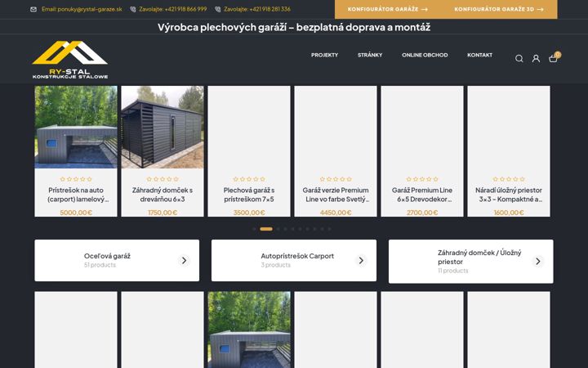Call number +421 918 866 999 link
588x368 pixels.
tap(172, 9)
